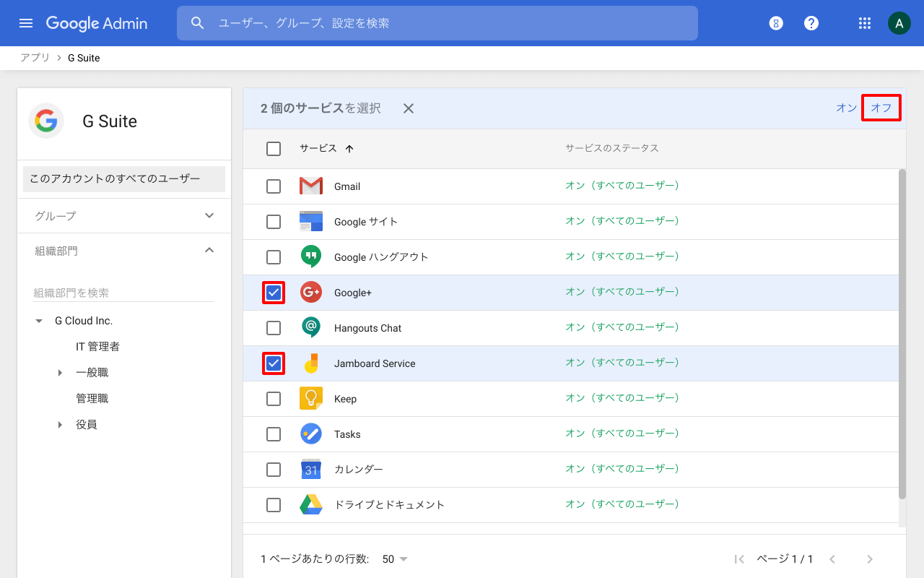924x578 pixels.
Task: Select the 一般職 organizational unit
Action: click(92, 373)
